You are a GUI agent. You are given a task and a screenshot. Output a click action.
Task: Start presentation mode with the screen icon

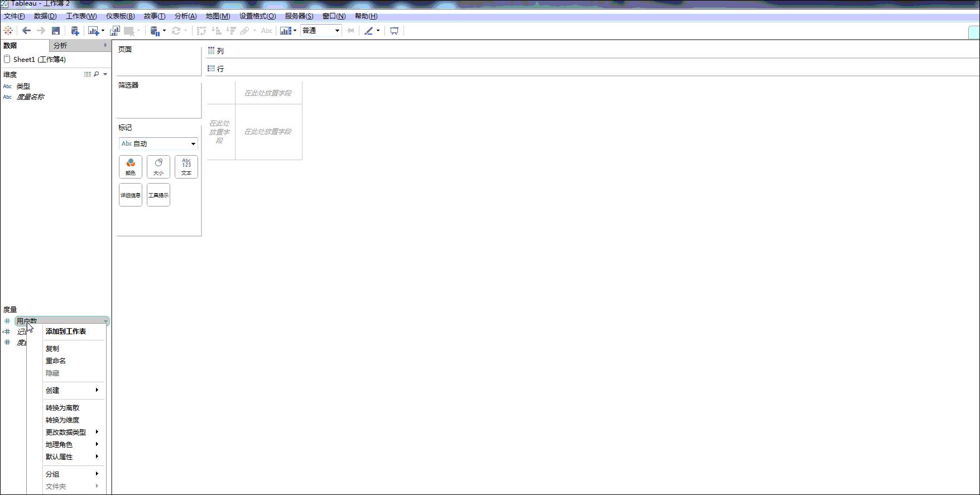394,31
